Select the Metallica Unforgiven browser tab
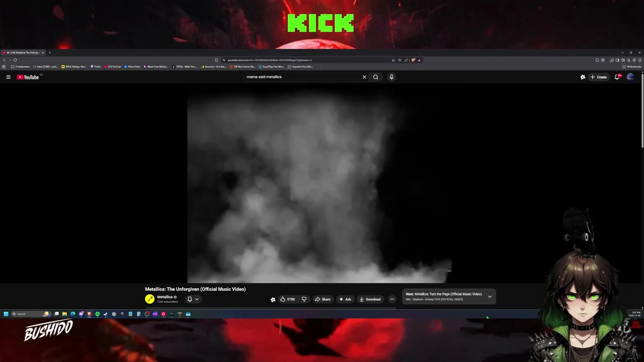Image resolution: width=644 pixels, height=362 pixels. coord(23,53)
